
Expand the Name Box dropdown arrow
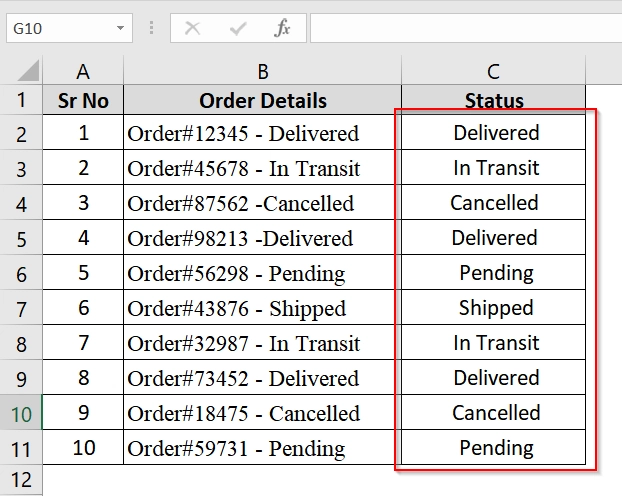coord(120,28)
